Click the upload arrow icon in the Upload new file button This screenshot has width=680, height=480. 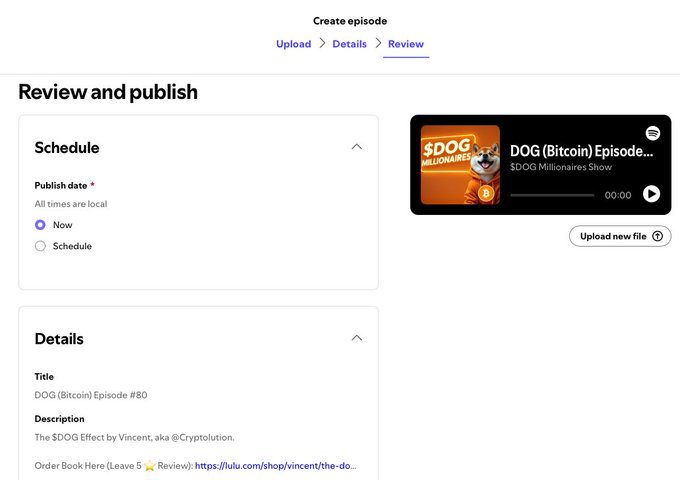click(x=658, y=236)
